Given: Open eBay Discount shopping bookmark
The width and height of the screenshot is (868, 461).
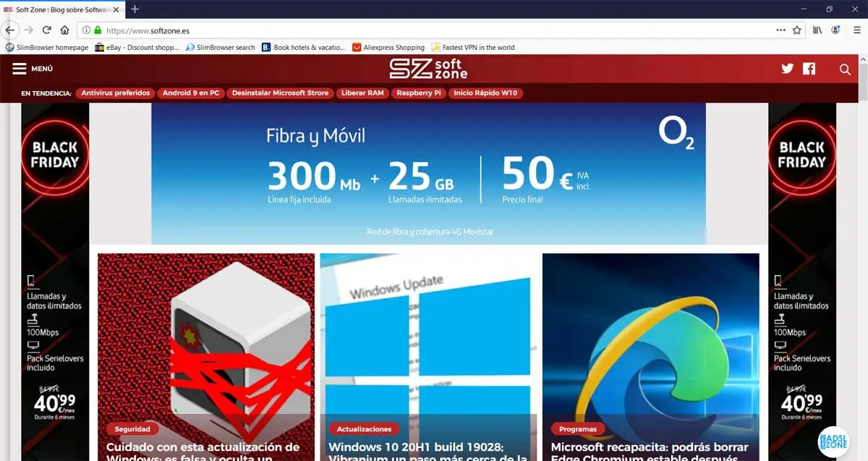Looking at the screenshot, I should pyautogui.click(x=137, y=47).
